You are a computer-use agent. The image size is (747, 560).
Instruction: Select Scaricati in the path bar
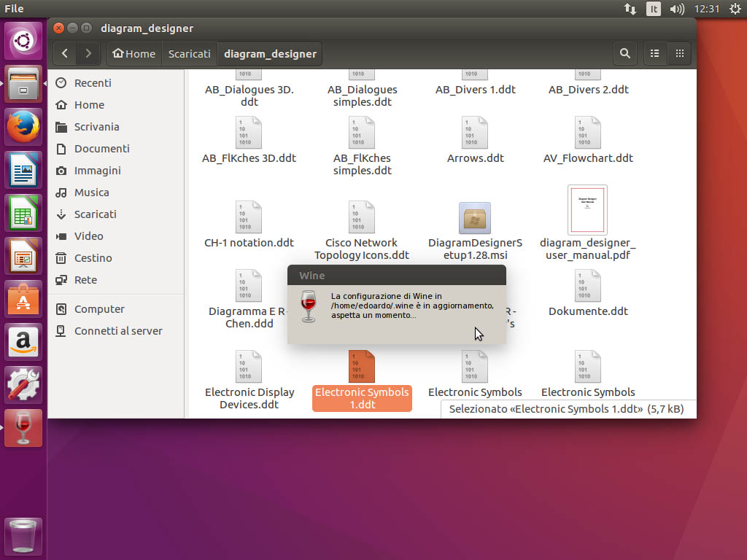189,53
